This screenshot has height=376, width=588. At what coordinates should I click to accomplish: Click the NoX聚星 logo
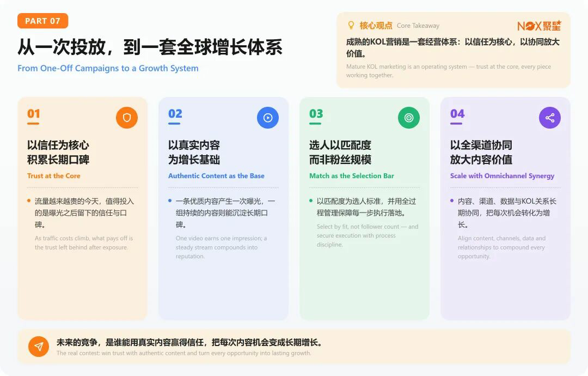tap(539, 26)
